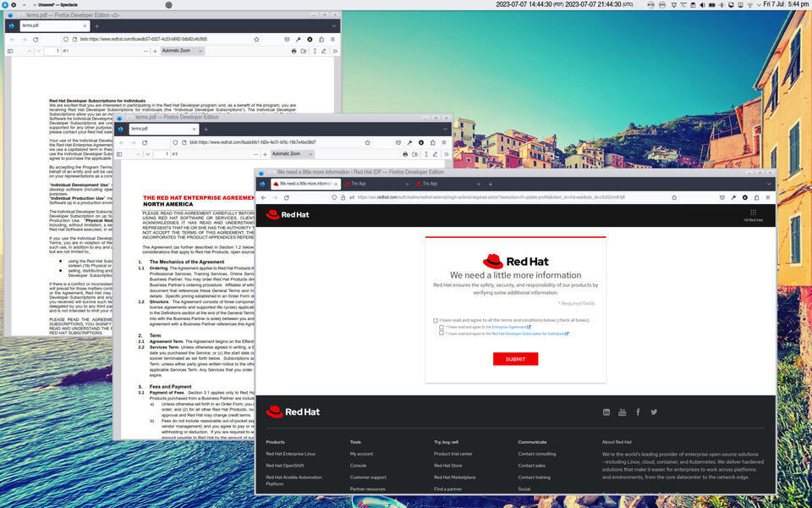The image size is (812, 508).
Task: Reload the Red Hat IDP page
Action: pyautogui.click(x=287, y=197)
